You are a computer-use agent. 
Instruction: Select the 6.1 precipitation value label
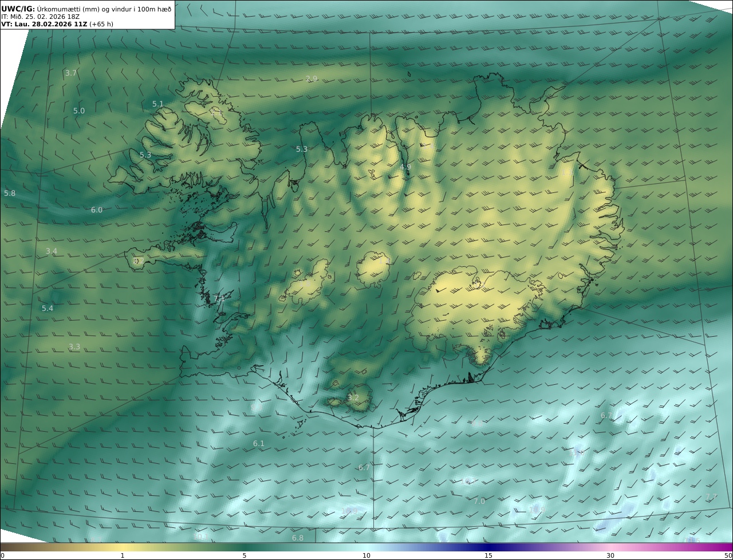click(259, 444)
